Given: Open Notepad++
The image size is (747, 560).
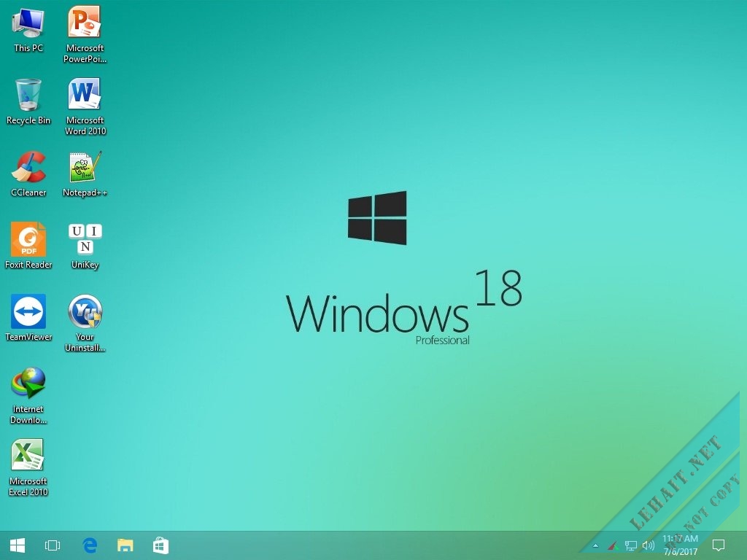Looking at the screenshot, I should (x=84, y=169).
